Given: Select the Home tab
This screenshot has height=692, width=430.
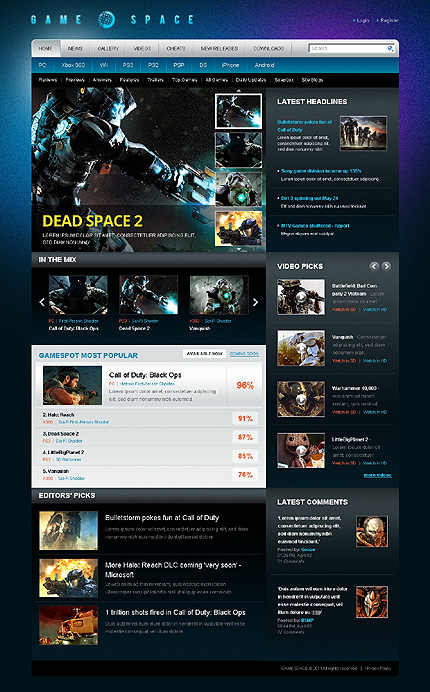Looking at the screenshot, I should (x=45, y=49).
